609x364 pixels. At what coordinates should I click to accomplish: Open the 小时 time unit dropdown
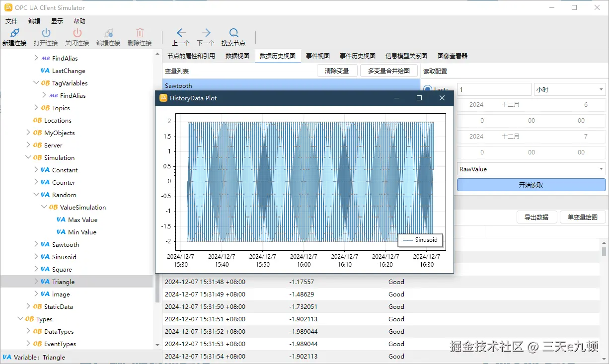click(x=569, y=90)
